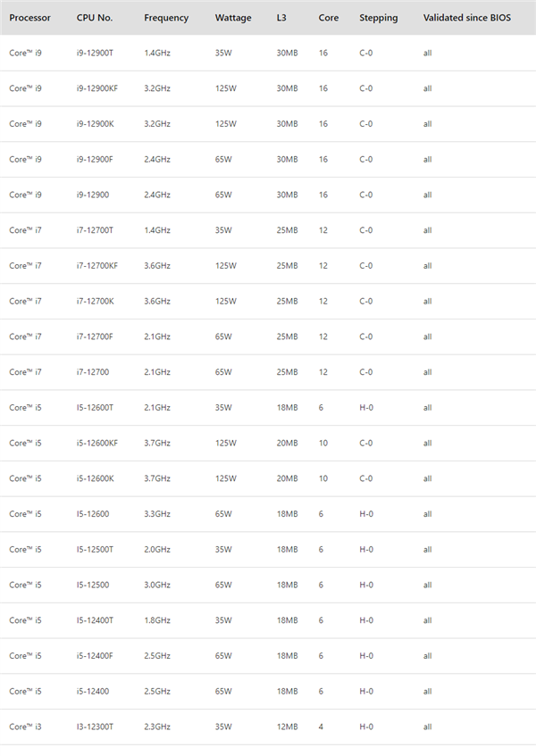
Task: Click the I5-12500T CPU number
Action: [x=95, y=549]
